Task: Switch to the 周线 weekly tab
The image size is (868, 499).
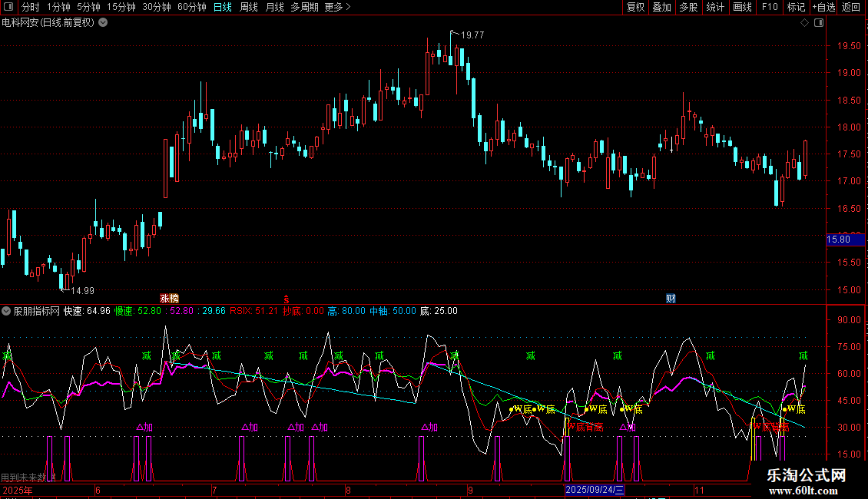Action: pyautogui.click(x=248, y=7)
